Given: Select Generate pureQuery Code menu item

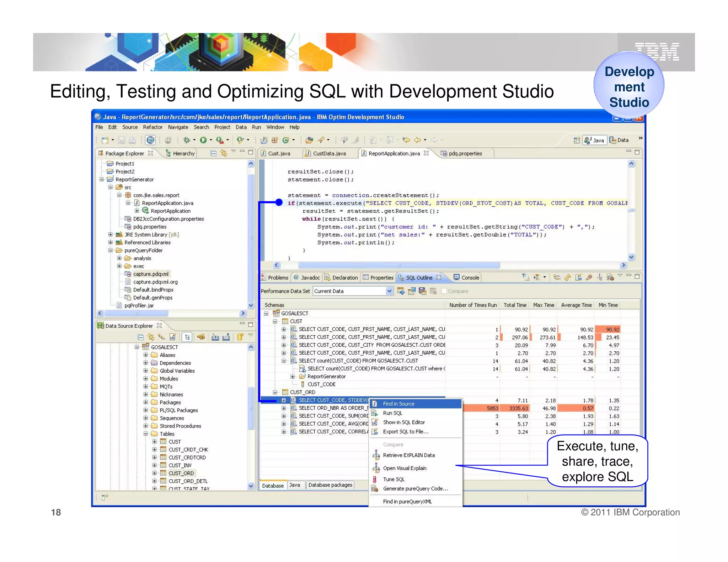Looking at the screenshot, I should (x=416, y=489).
